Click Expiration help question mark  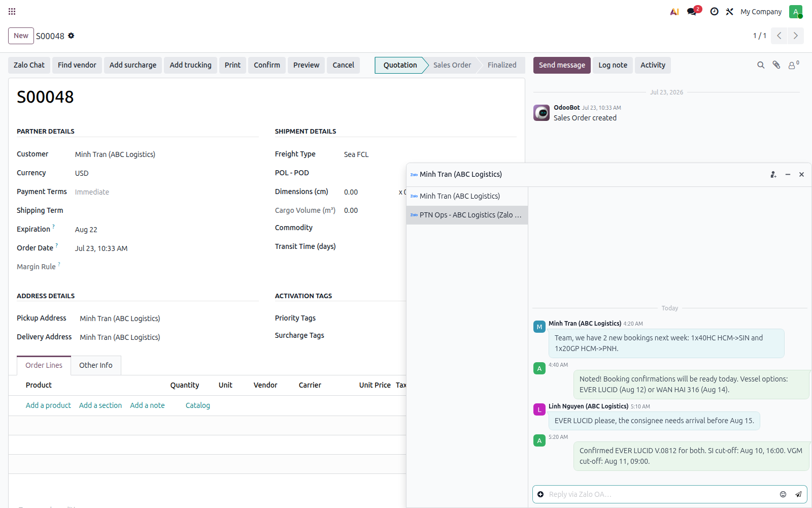(x=53, y=227)
